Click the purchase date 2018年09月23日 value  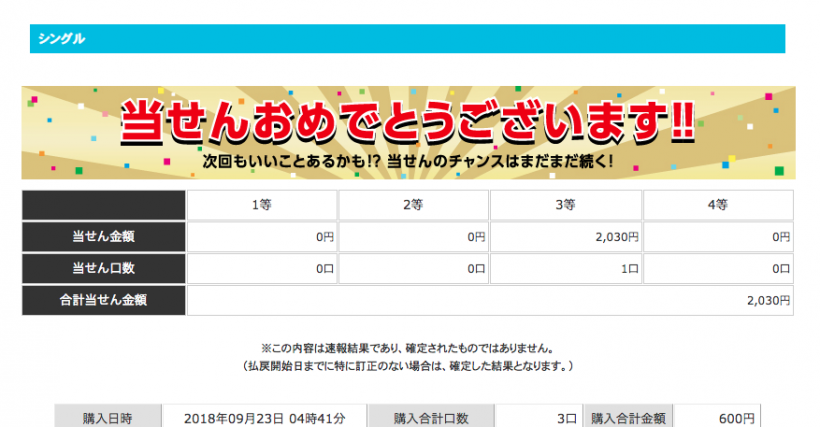[x=264, y=417]
